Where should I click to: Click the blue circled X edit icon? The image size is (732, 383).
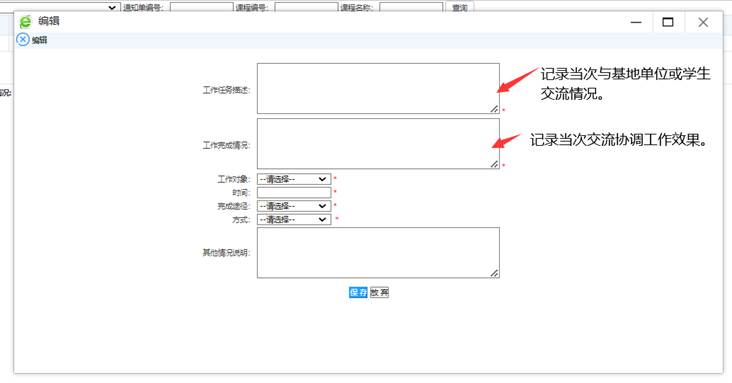[23, 39]
